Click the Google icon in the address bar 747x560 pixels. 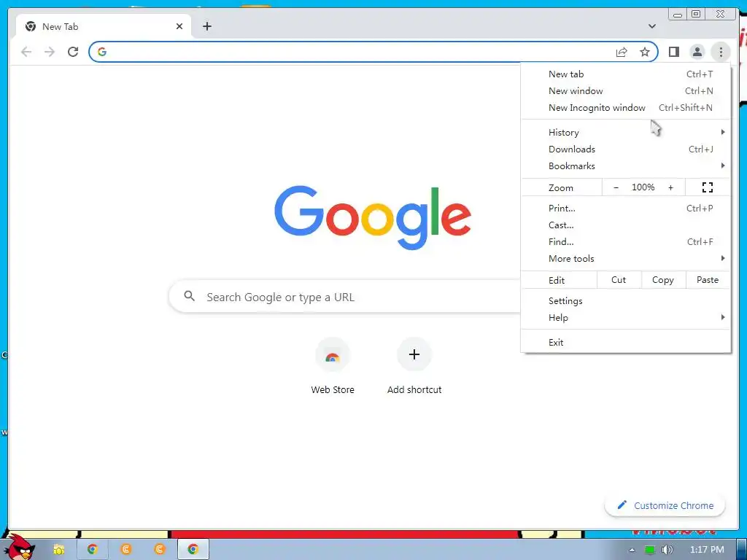point(102,52)
